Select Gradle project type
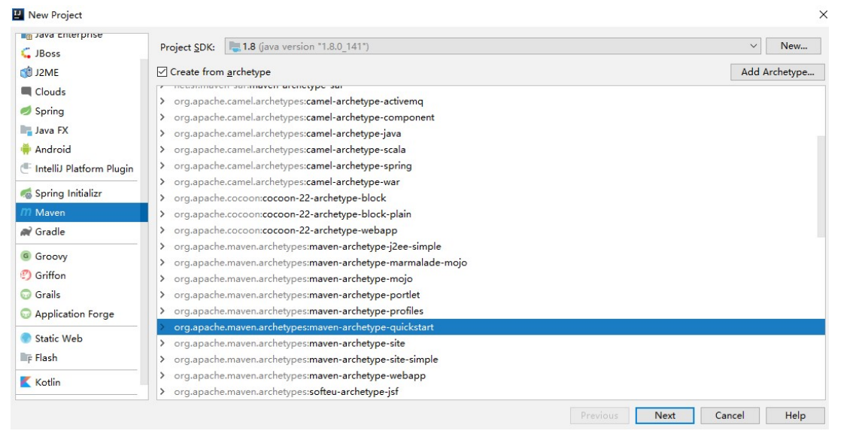The image size is (868, 437). 78,232
